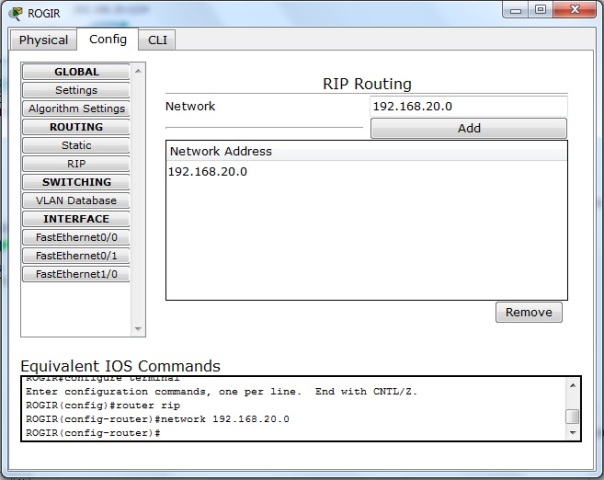Open the global Settings page
Screen dimensions: 604x480
tap(76, 90)
